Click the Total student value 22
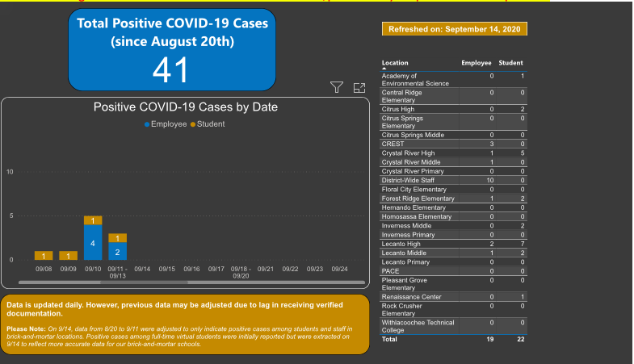The image size is (634, 364). click(x=521, y=339)
